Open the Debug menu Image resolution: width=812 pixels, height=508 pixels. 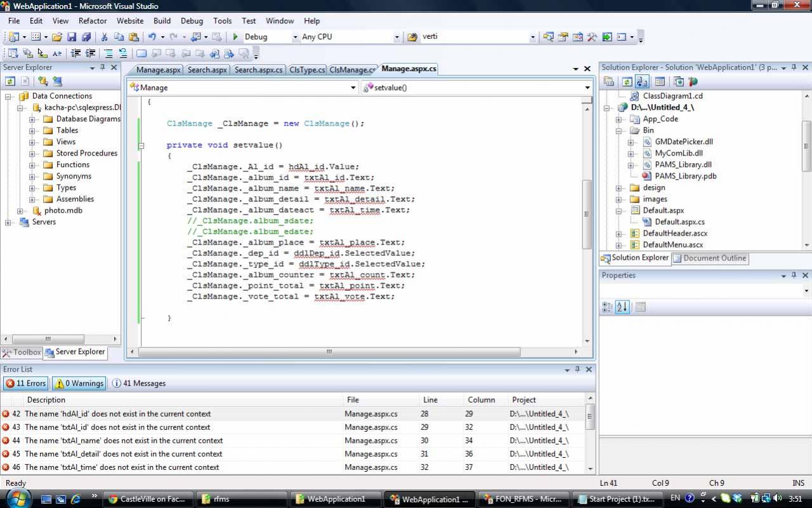coord(192,20)
